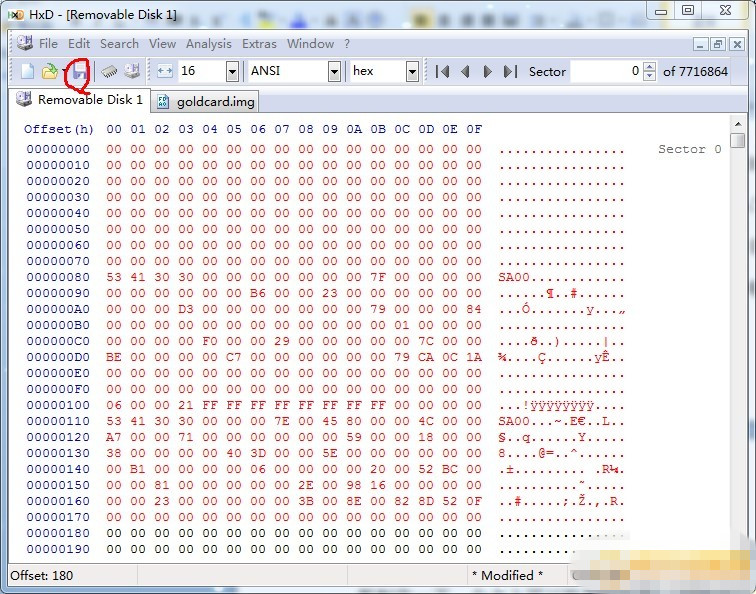Click byte 53 in row 00000080

coord(114,277)
